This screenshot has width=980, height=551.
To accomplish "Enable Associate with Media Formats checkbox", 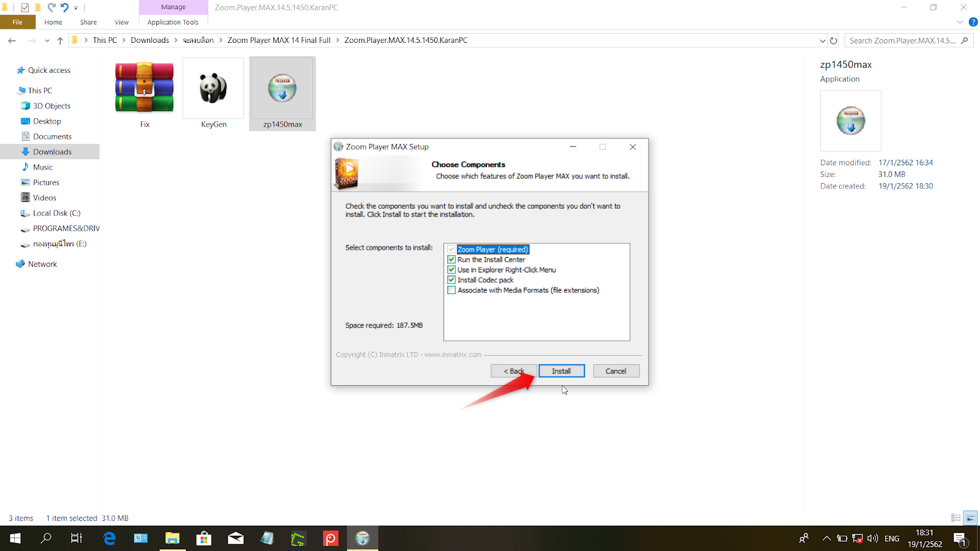I will (451, 290).
